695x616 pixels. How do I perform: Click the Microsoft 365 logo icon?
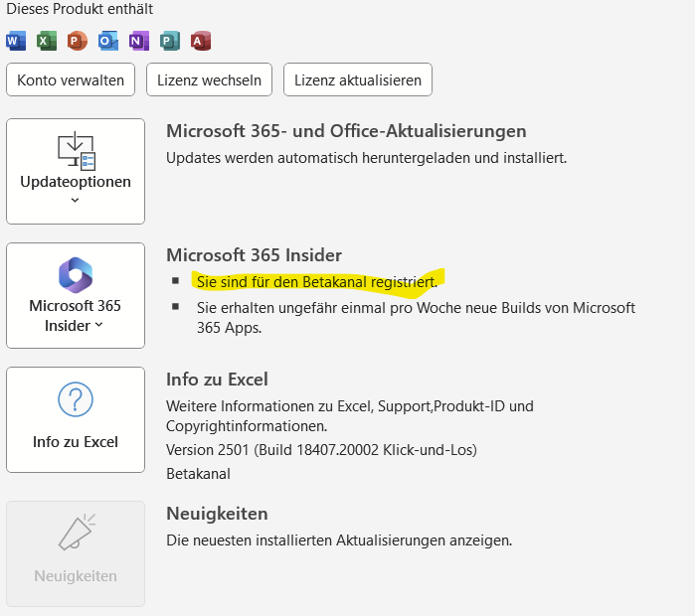[76, 275]
